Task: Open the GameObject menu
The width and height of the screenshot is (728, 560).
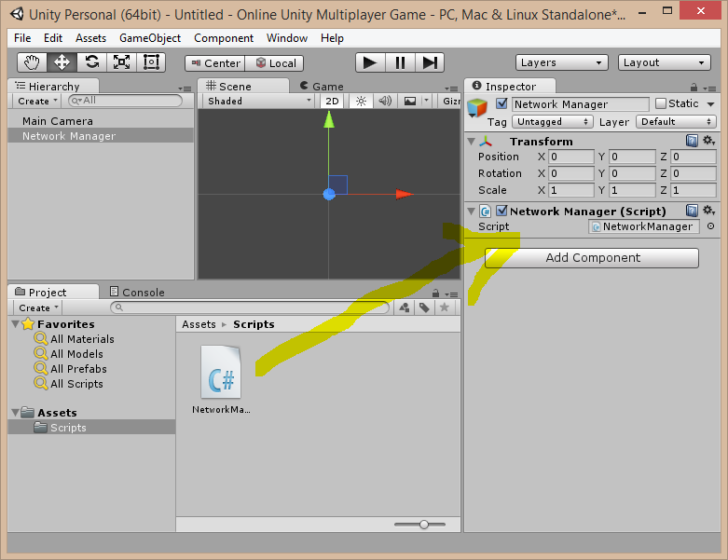Action: [150, 38]
